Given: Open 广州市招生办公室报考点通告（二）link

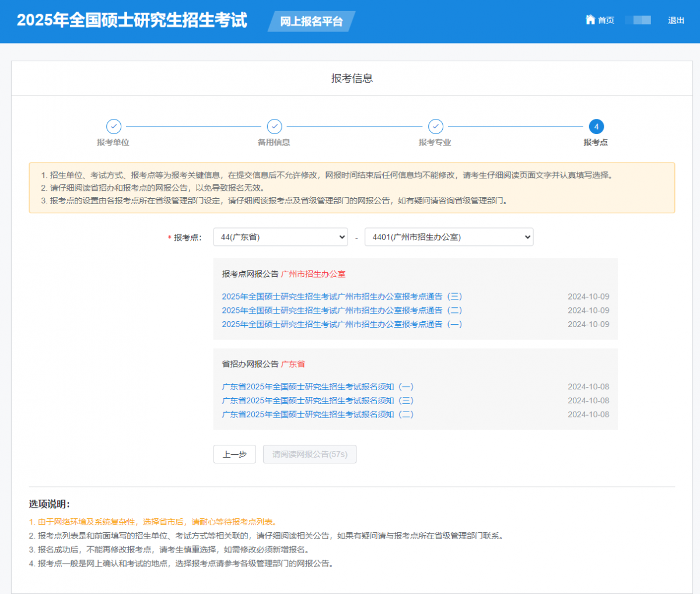Looking at the screenshot, I should point(342,311).
